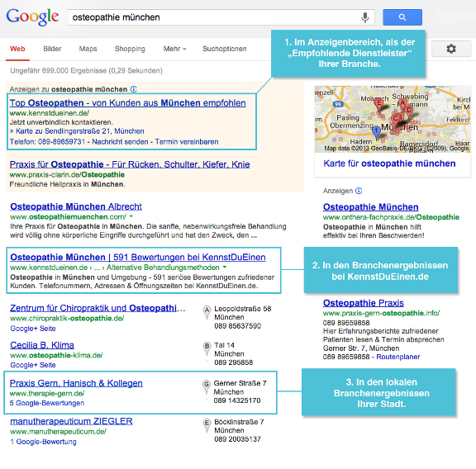Viewport: 476px width, 469px height.
Task: Click map pin G beside Gerner Straße 7
Action: click(x=207, y=386)
